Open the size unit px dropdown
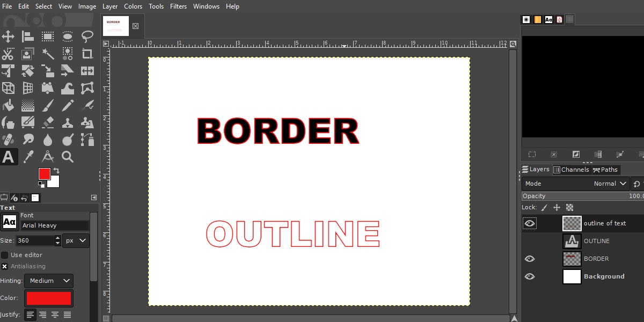Image resolution: width=644 pixels, height=322 pixels. coord(76,240)
